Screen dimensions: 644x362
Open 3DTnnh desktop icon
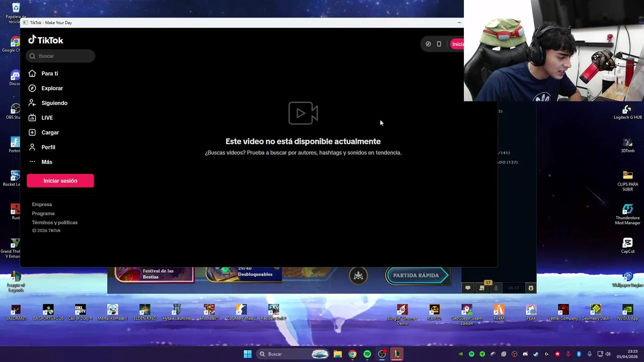[627, 145]
